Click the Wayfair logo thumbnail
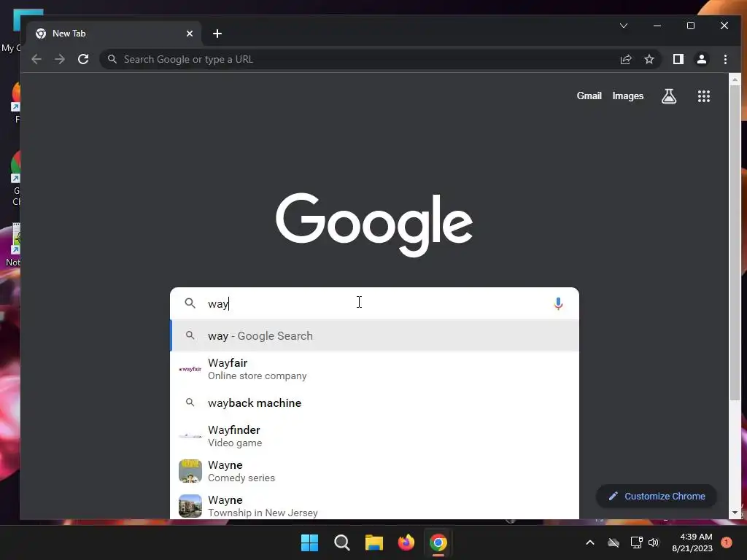 point(190,369)
